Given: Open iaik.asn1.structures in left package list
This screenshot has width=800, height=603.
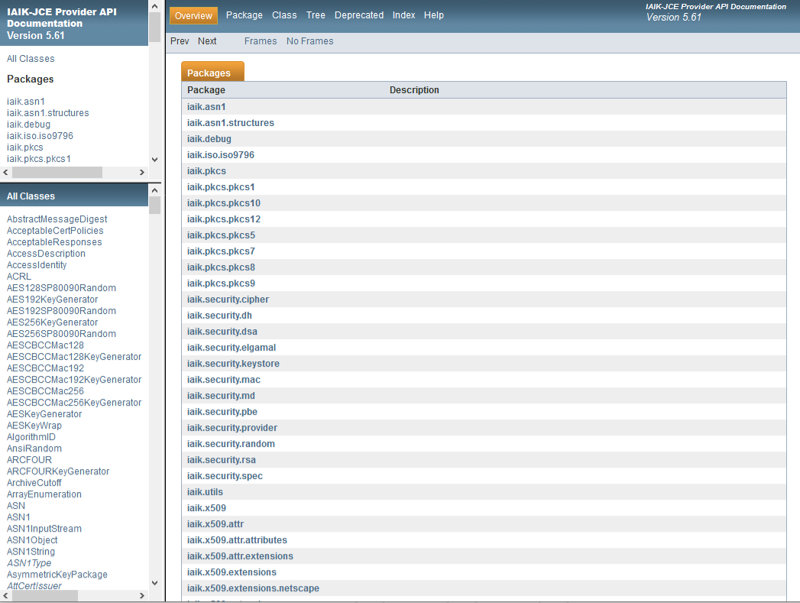Looking at the screenshot, I should (x=48, y=113).
